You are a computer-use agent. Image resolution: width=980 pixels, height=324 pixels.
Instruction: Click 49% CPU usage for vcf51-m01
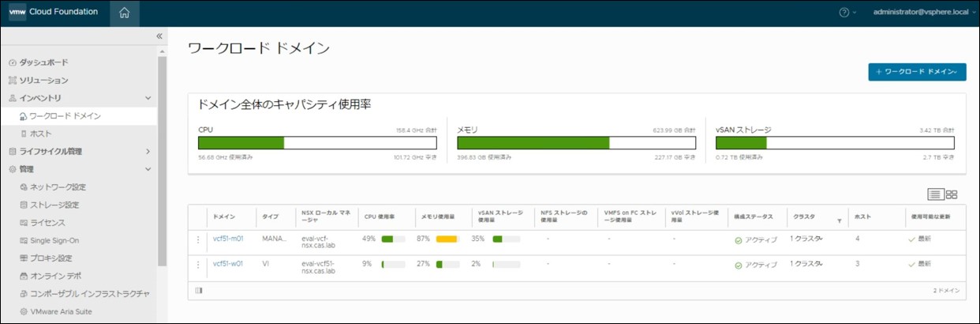point(368,239)
